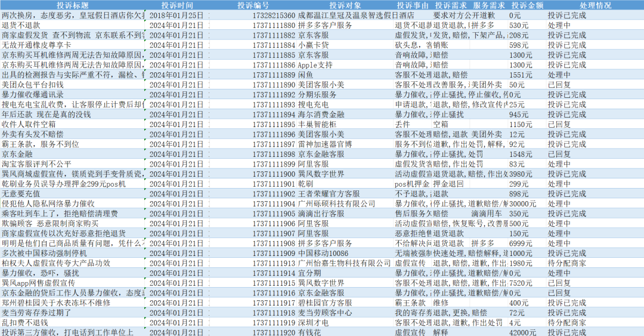Select cell 要求对方公开道歉
Screen dimensions: 644x336
(x=464, y=15)
